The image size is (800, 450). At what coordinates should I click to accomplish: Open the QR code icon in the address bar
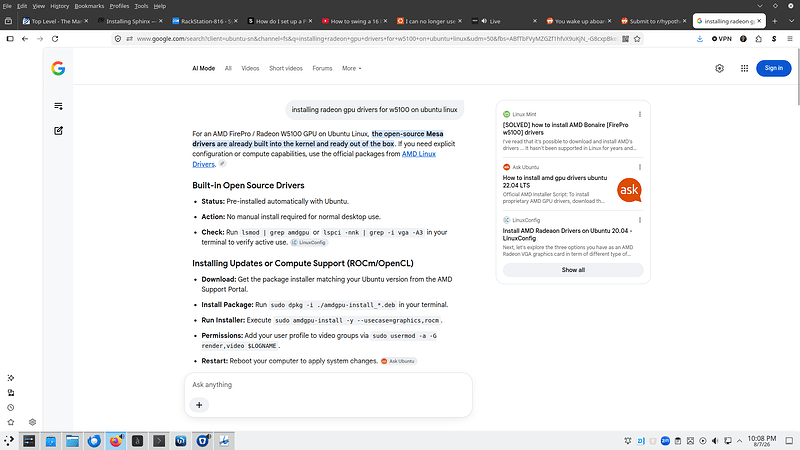tap(626, 39)
